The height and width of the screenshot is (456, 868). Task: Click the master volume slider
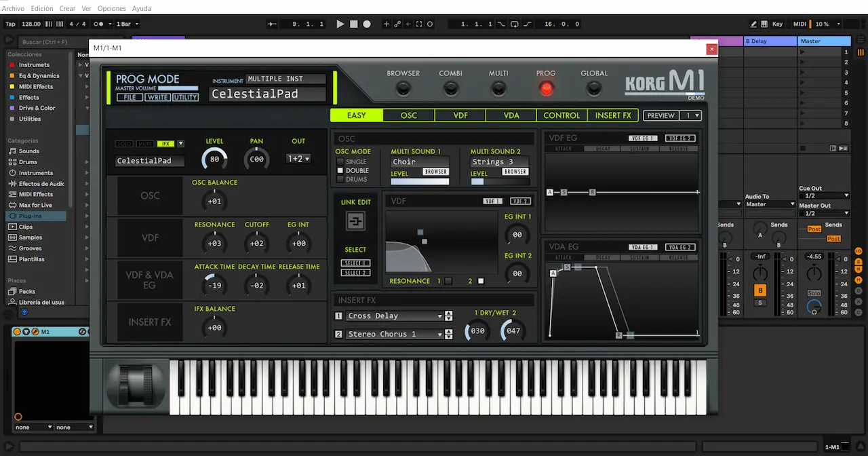coord(178,88)
